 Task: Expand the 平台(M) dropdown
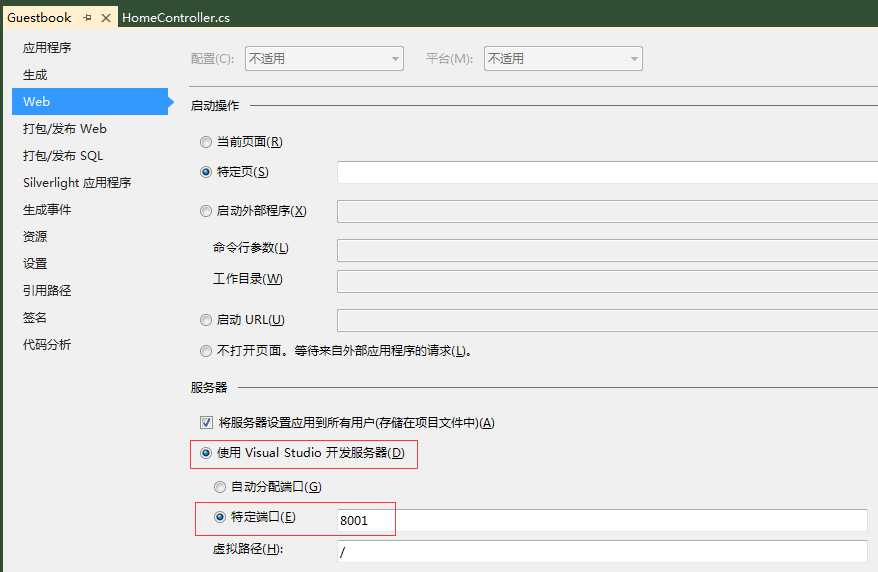point(563,59)
